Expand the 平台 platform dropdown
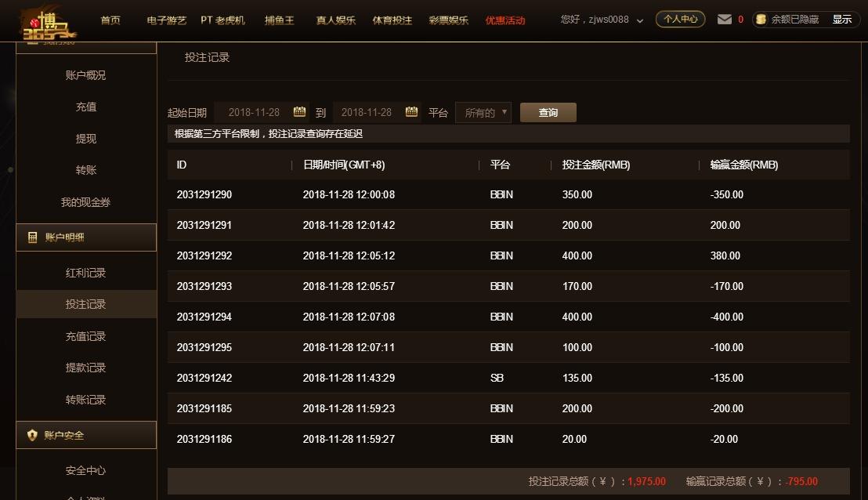Screen dimensions: 868x500 (483, 113)
